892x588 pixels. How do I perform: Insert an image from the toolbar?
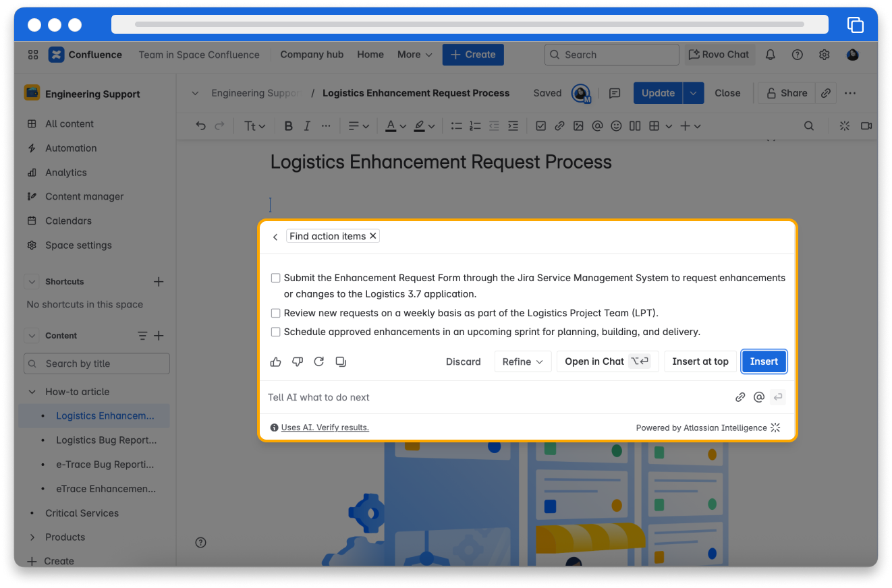tap(578, 125)
